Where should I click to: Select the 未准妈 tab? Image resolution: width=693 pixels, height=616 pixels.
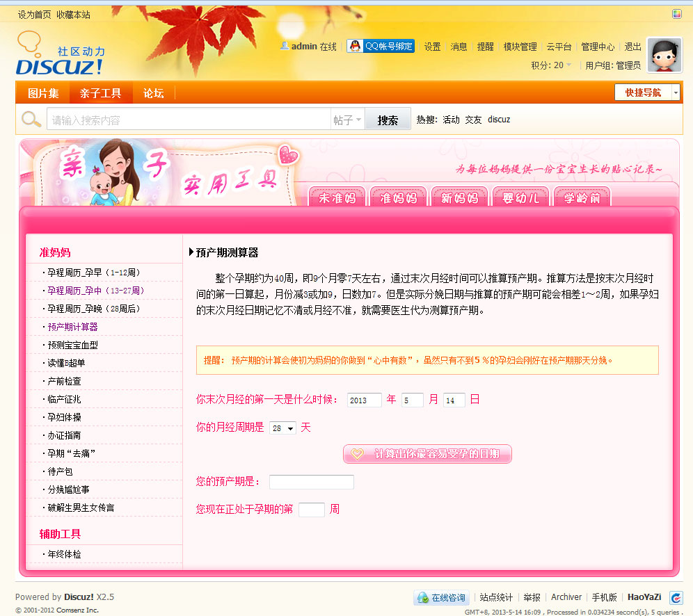point(337,197)
